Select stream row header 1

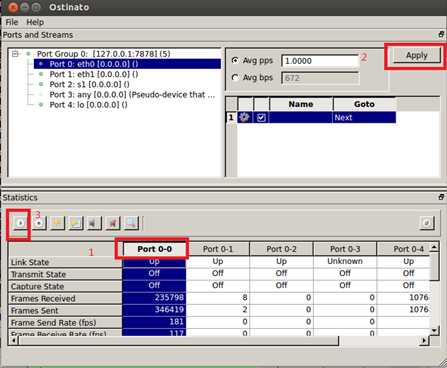point(231,117)
